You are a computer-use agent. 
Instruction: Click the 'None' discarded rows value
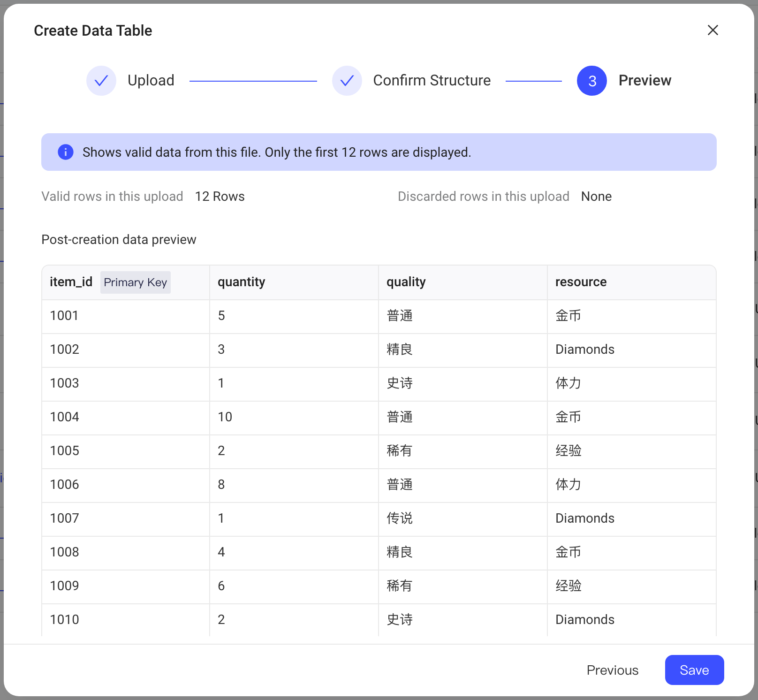[x=596, y=196]
